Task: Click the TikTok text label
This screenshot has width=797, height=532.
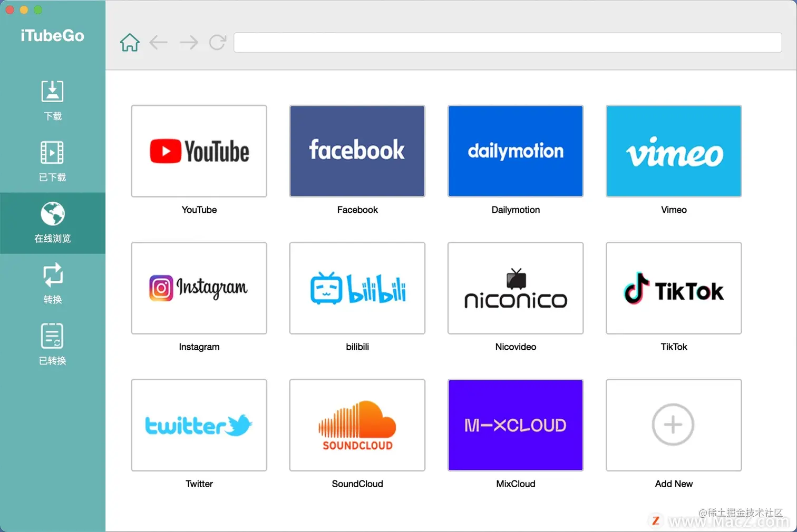Action: pyautogui.click(x=674, y=347)
